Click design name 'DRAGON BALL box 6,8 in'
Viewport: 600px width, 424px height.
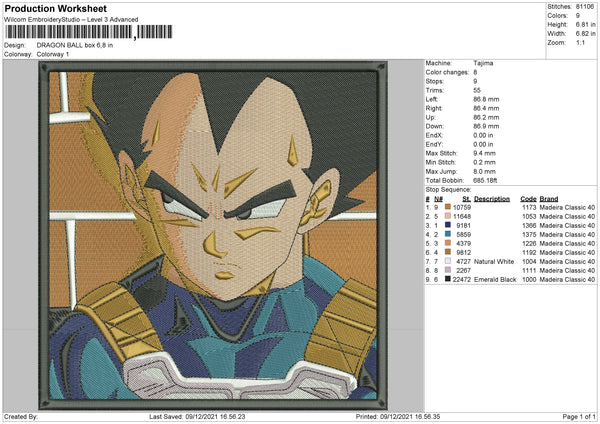(75, 45)
